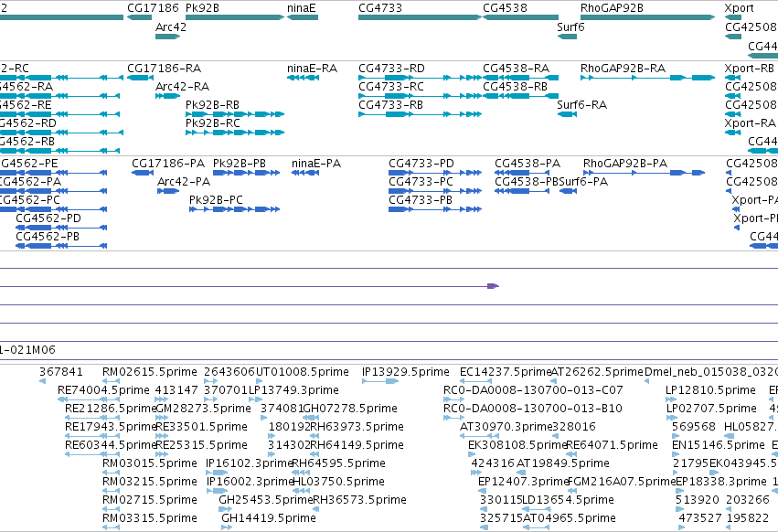Image resolution: width=778 pixels, height=532 pixels.
Task: Select transcript CG4538-RB
Action: click(x=516, y=87)
